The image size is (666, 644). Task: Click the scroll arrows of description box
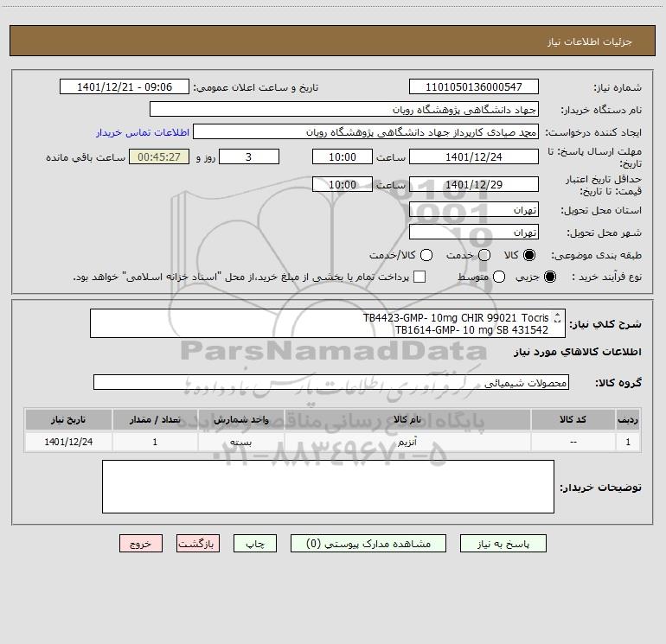[558, 317]
